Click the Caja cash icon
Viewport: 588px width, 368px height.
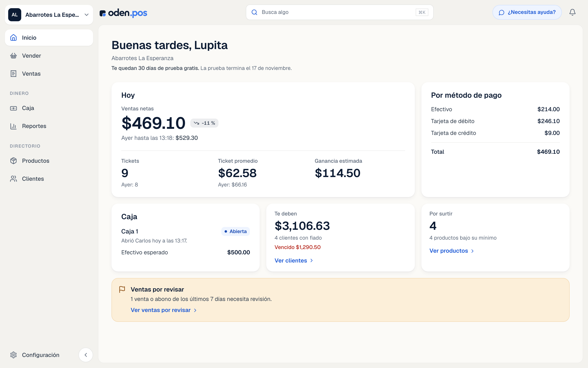[x=14, y=108]
